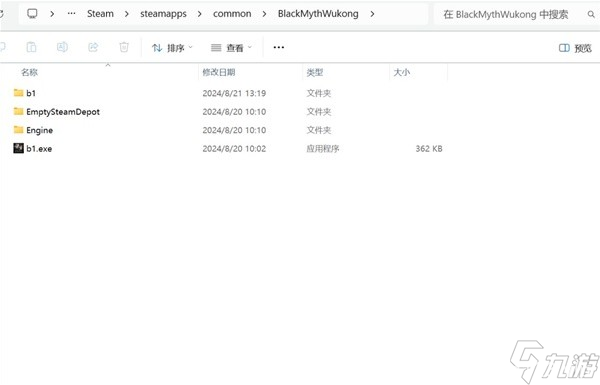
Task: Click the date 2024/8/20 10:02
Action: click(x=234, y=148)
